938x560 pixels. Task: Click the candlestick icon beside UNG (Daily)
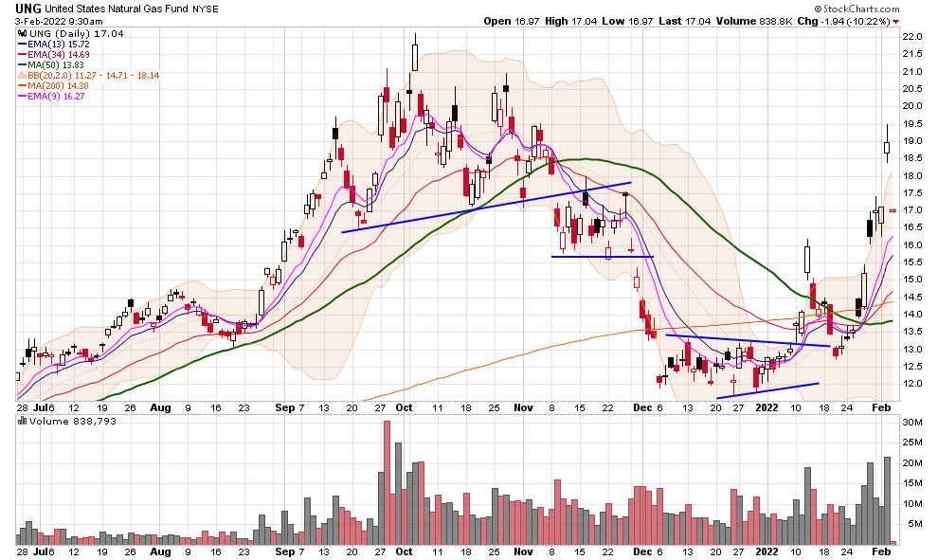pyautogui.click(x=23, y=33)
